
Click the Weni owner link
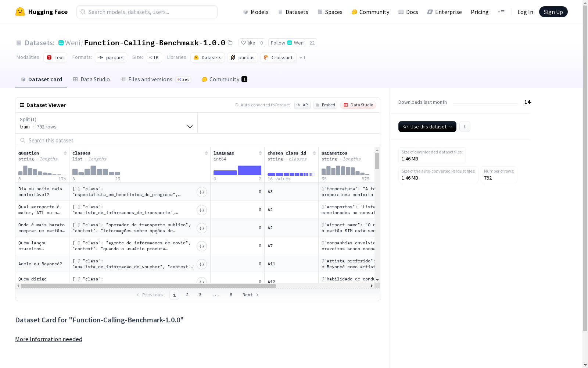tap(72, 43)
